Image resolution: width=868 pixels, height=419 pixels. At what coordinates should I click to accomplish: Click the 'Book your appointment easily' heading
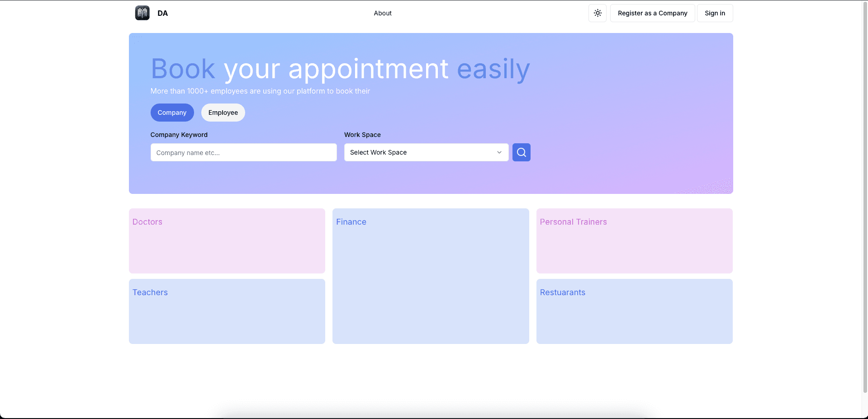(x=340, y=69)
